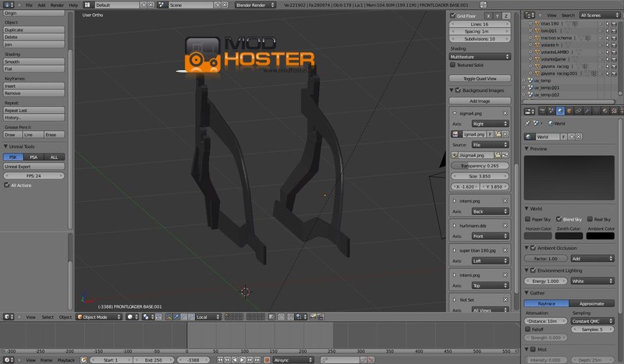Toggle the All Actions checkbox
Viewport: 624px width, 364px height.
[x=7, y=185]
